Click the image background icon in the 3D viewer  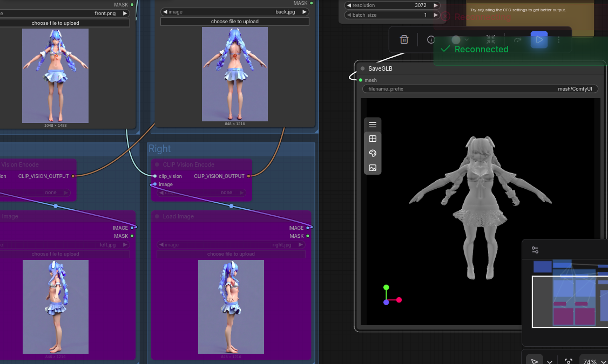tap(373, 168)
